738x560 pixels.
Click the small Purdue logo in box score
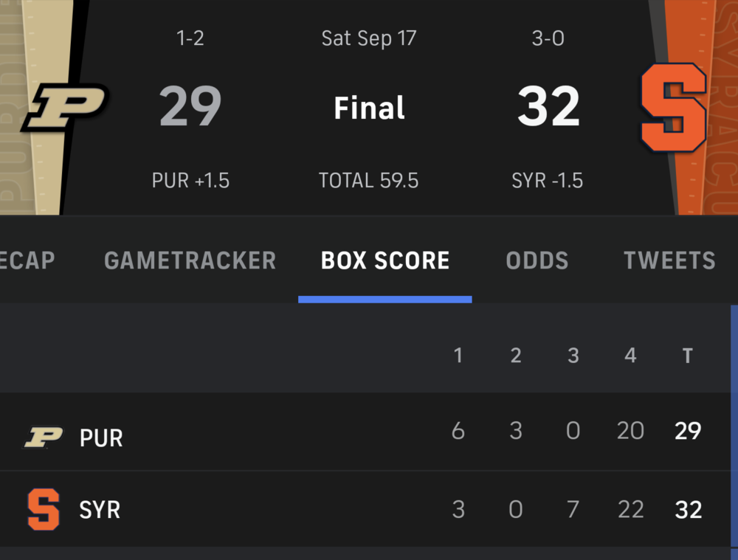coord(44,438)
